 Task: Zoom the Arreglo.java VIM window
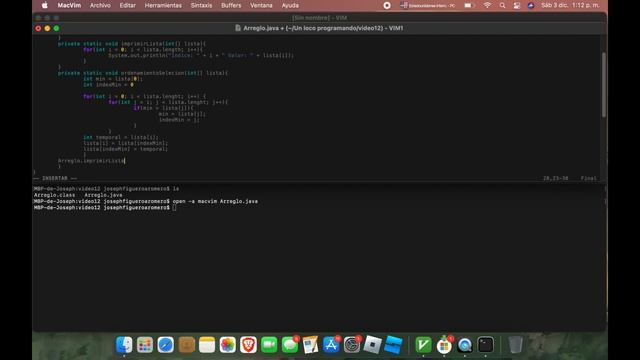[56, 28]
